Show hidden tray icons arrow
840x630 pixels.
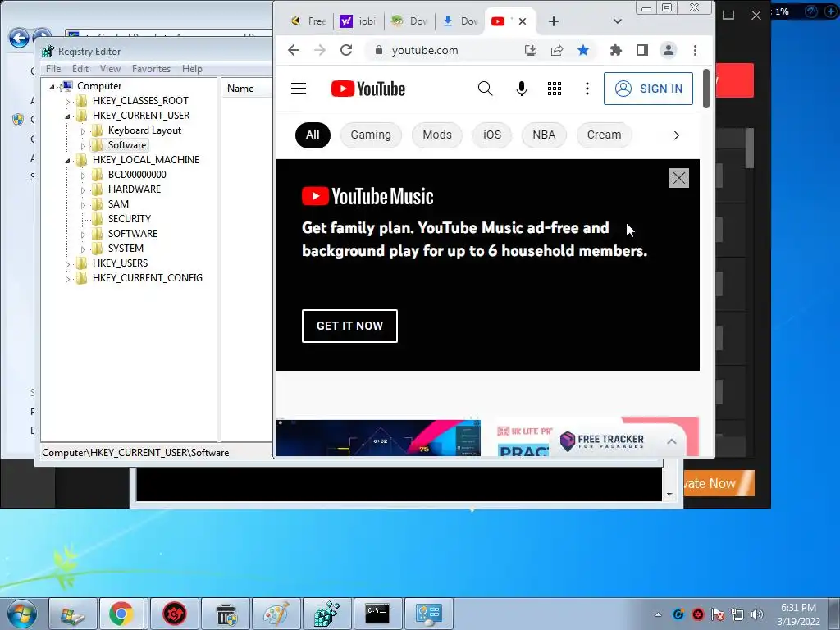click(x=658, y=614)
